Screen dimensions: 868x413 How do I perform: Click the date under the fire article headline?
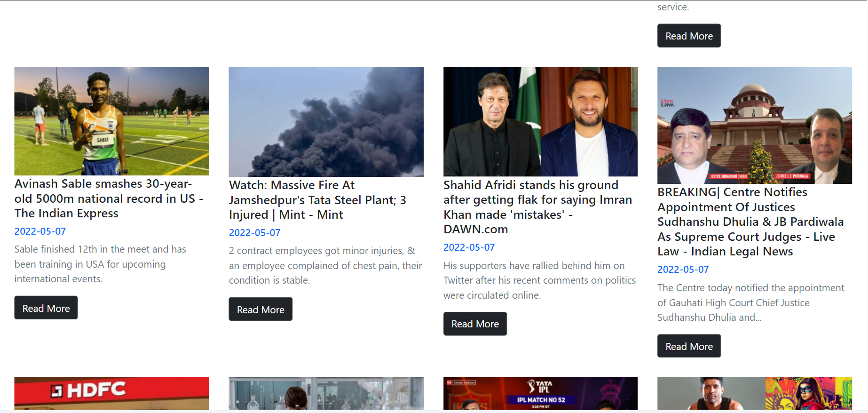tap(254, 232)
